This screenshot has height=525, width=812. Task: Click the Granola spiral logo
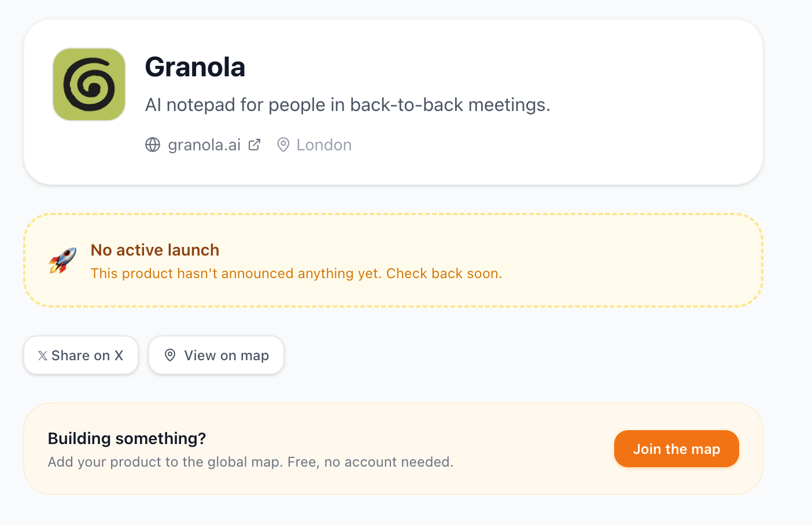tap(89, 84)
